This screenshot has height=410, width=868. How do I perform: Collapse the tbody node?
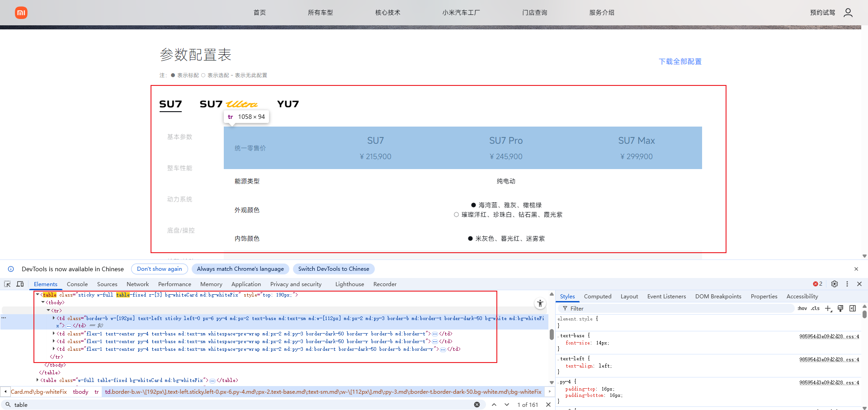click(x=43, y=302)
